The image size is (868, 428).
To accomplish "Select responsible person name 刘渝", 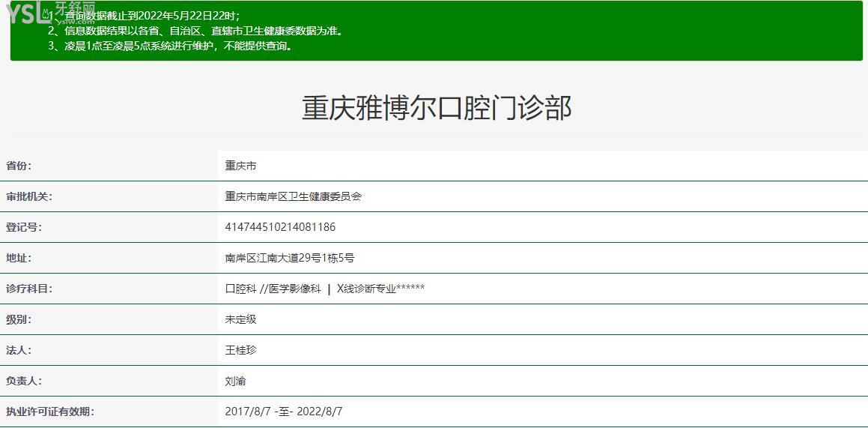I will tap(236, 381).
